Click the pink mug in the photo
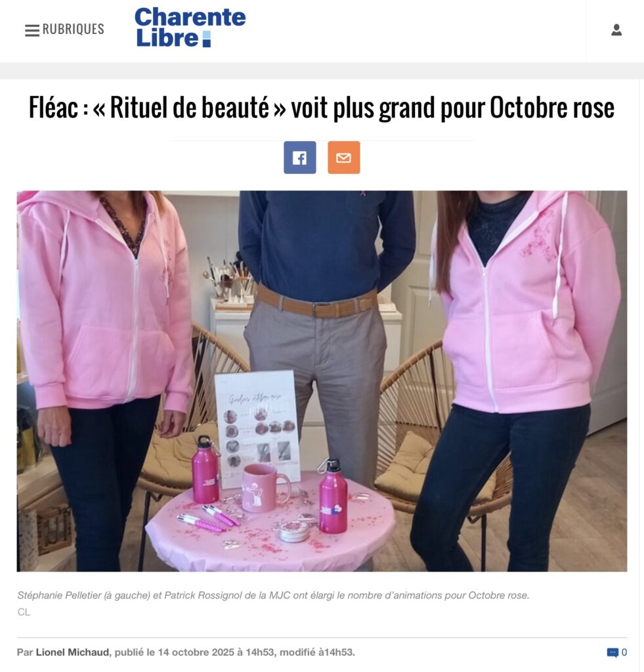The image size is (644, 672). pyautogui.click(x=266, y=488)
